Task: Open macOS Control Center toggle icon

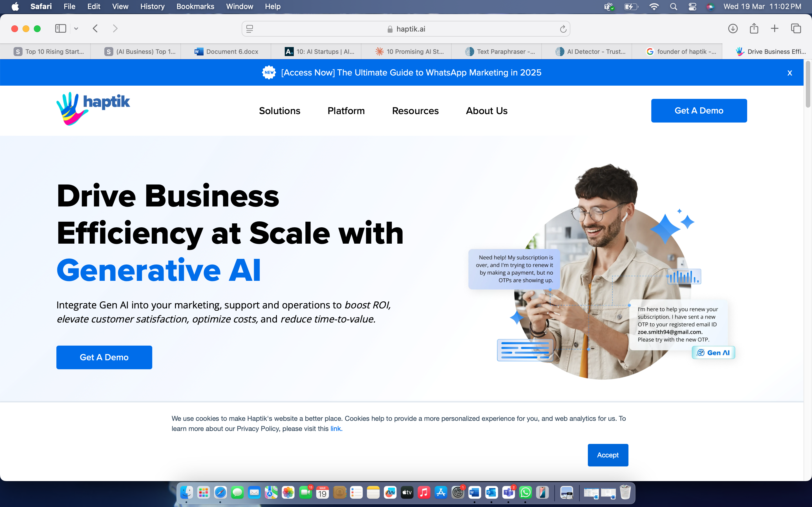Action: coord(692,6)
